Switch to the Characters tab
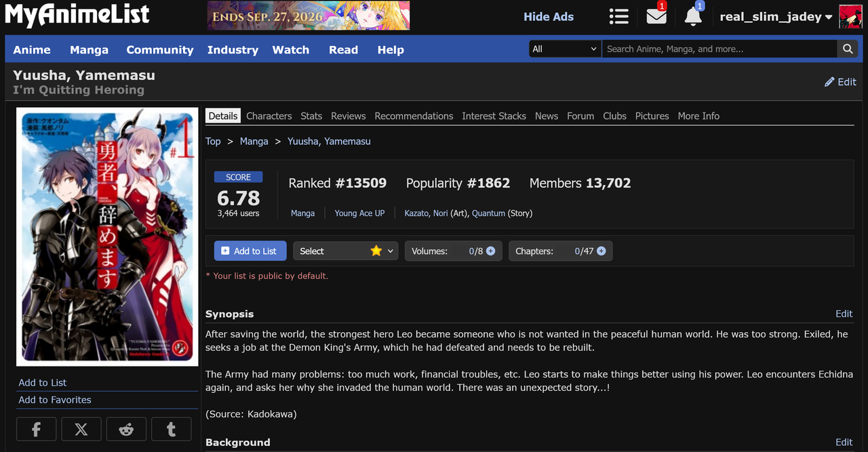 pyautogui.click(x=269, y=116)
